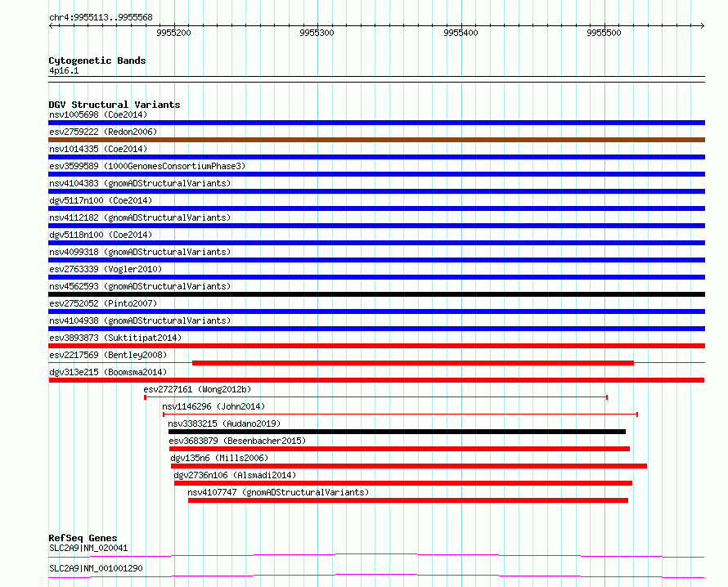Screen dimensions: 728x587
Task: Open nsv3383215 (Audano2019) label
Action: (224, 423)
